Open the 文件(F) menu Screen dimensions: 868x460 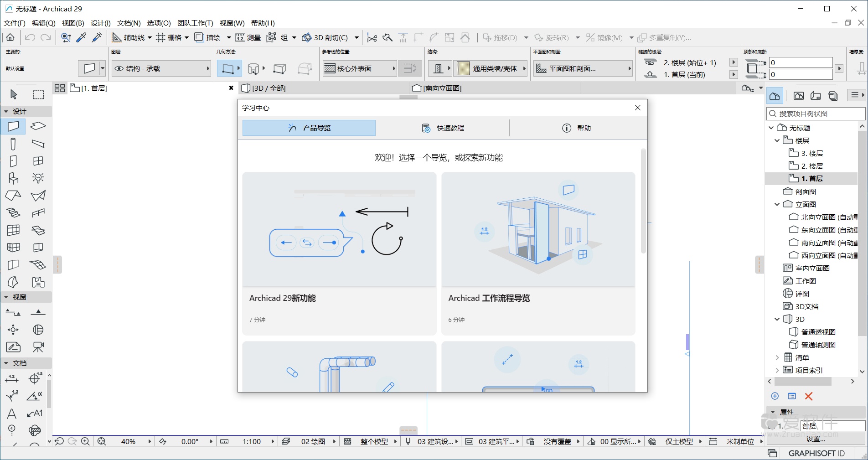point(15,23)
